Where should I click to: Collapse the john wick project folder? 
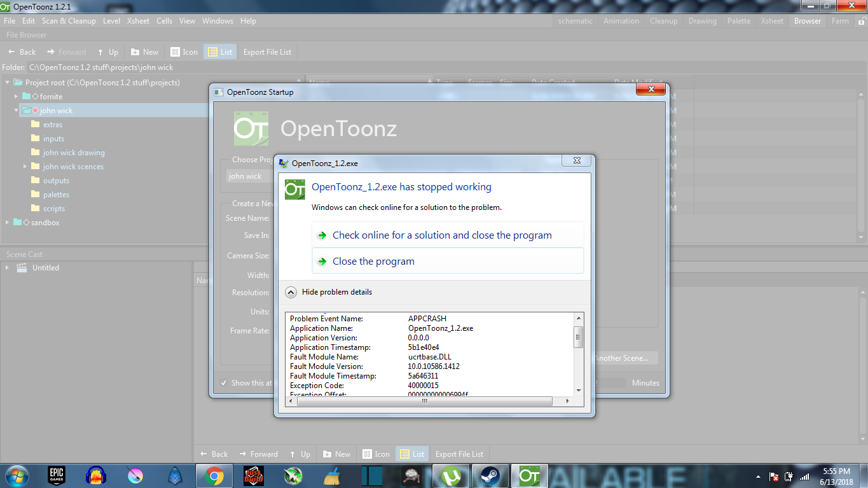coord(15,110)
